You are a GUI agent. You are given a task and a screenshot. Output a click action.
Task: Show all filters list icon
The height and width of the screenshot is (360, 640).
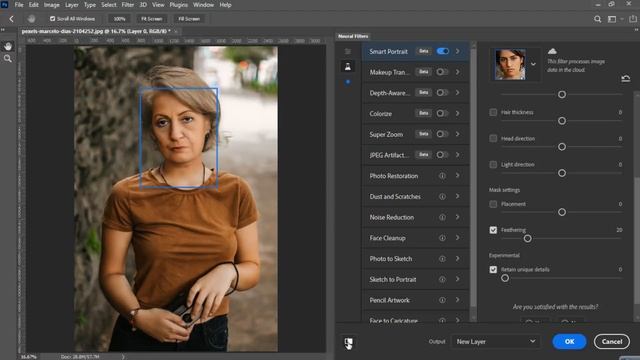[348, 51]
